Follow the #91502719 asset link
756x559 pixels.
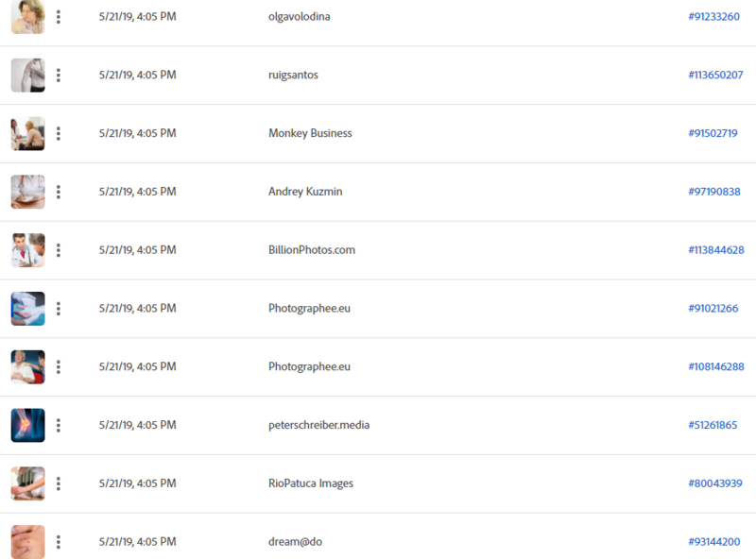coord(713,133)
